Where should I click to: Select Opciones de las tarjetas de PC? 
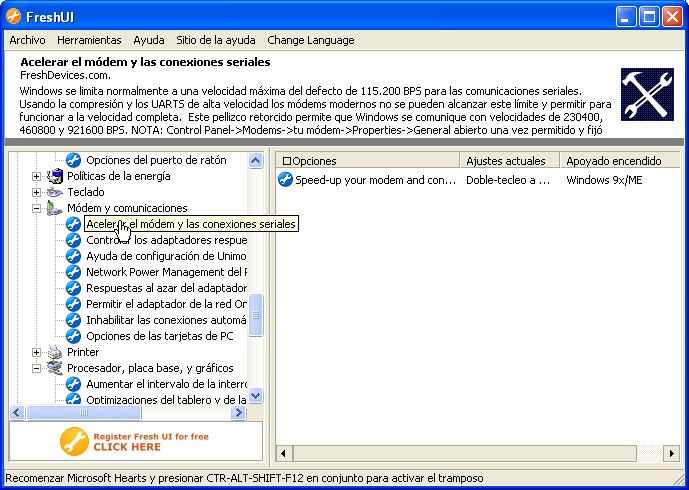(160, 336)
